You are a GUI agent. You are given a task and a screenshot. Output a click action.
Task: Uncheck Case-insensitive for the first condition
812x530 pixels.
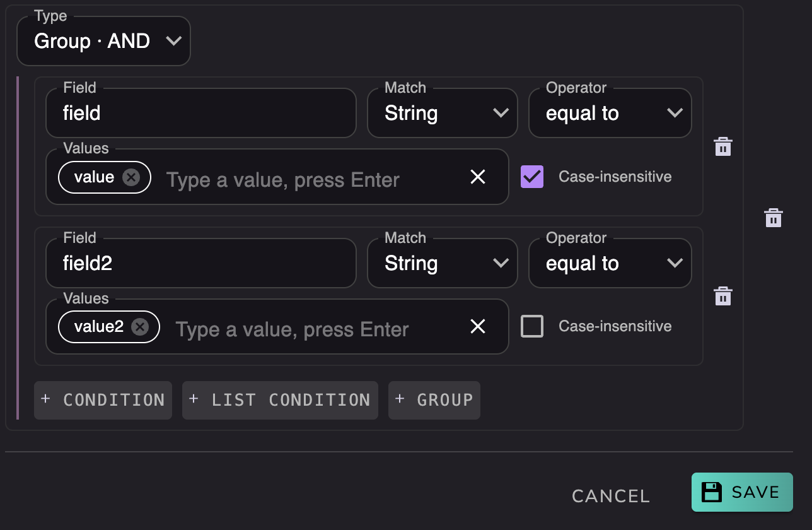532,177
